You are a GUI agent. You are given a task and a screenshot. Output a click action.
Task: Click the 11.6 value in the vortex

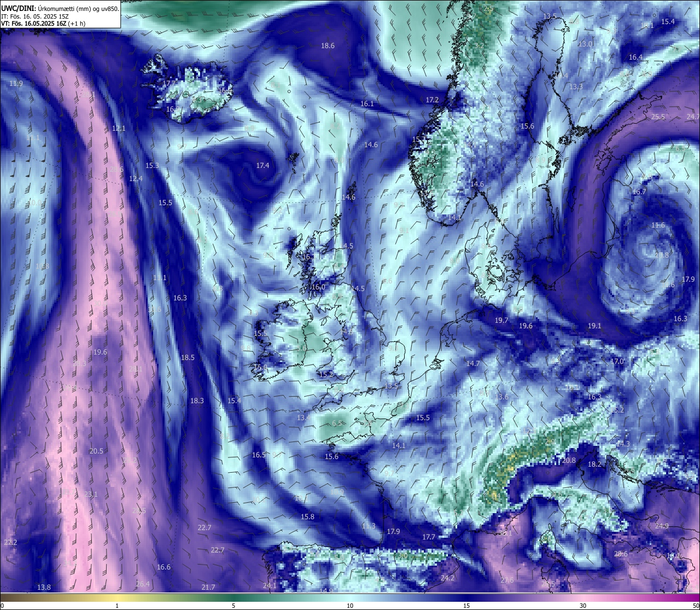point(658,225)
